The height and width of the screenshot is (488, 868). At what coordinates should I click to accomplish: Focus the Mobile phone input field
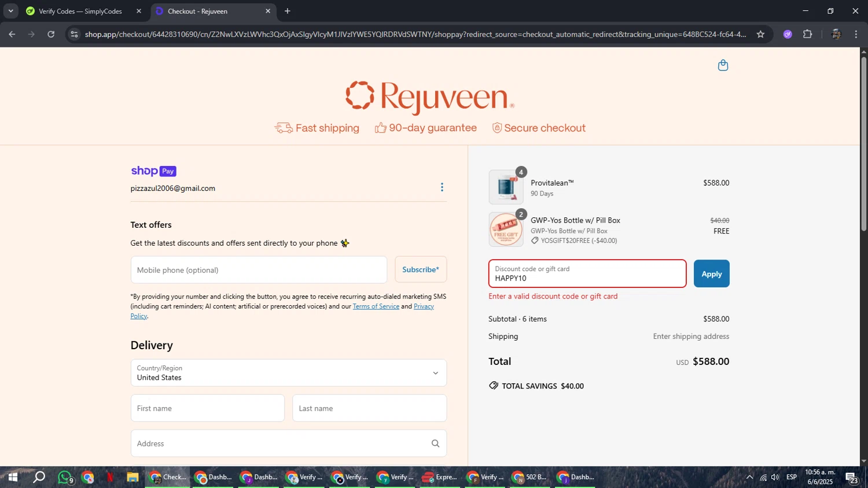(259, 270)
